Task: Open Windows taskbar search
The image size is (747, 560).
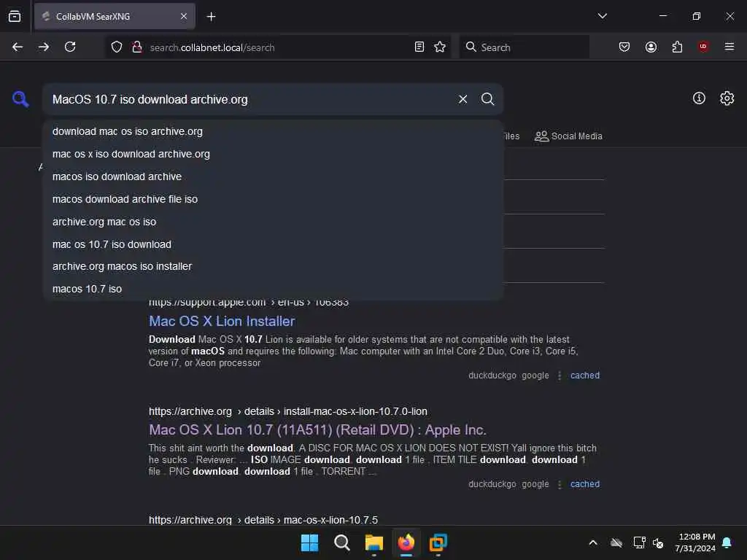Action: (x=341, y=542)
